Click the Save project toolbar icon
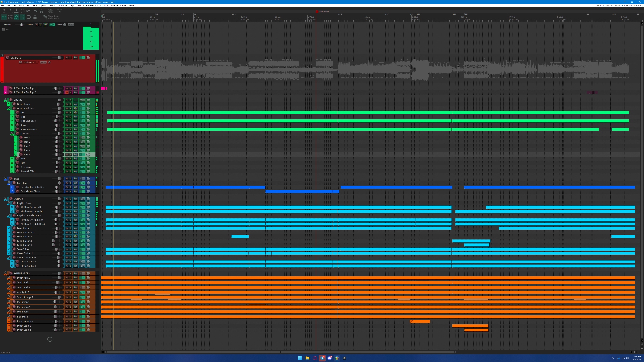This screenshot has height=362, width=644. point(16,11)
